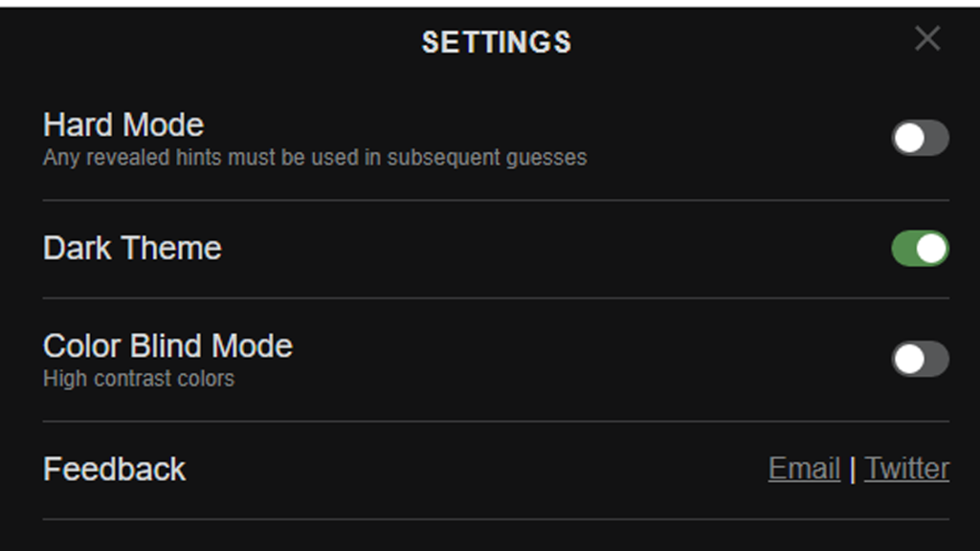Screen dimensions: 980x551
Task: Click the X in the corner
Action: click(x=925, y=39)
